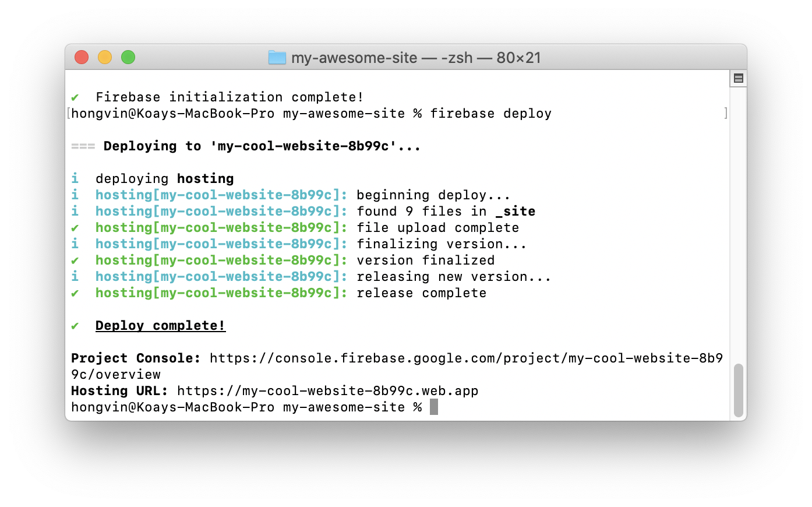Open the Project Console Firebase URL

(x=397, y=366)
